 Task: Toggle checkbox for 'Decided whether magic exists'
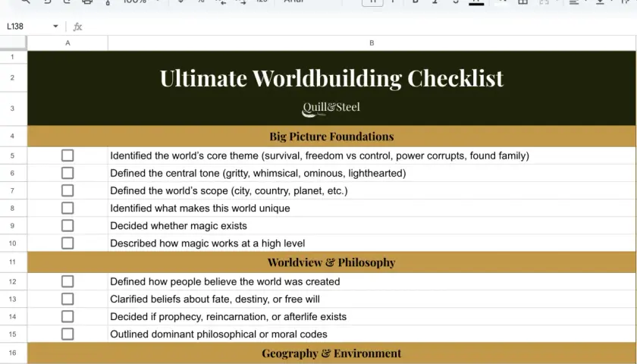coord(67,225)
